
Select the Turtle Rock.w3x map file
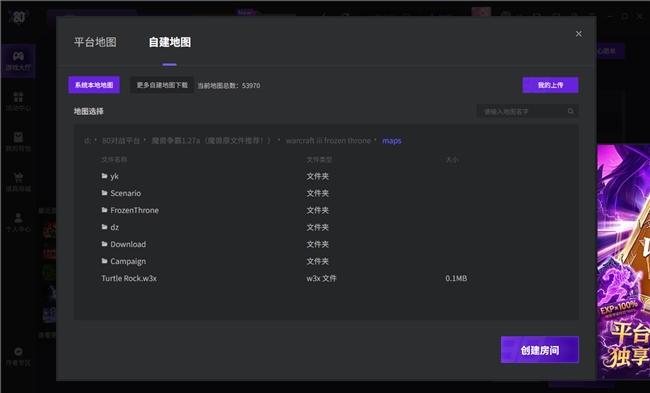click(129, 278)
